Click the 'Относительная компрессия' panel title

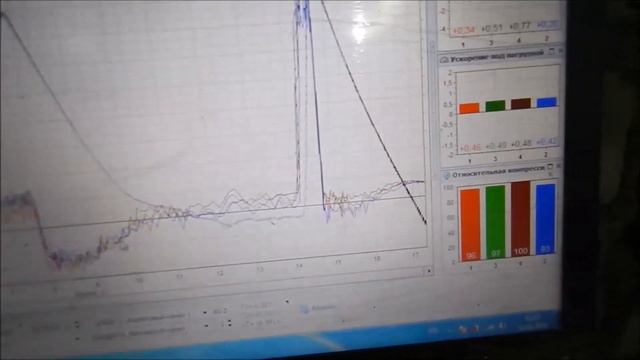click(x=499, y=171)
